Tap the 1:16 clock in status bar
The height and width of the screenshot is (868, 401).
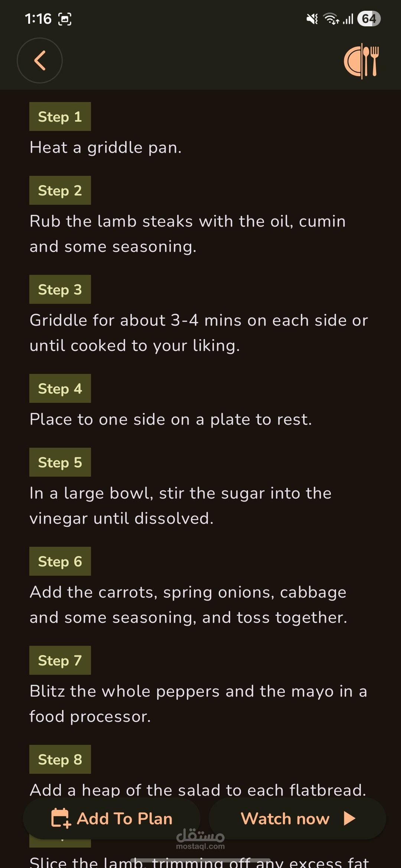coord(38,19)
